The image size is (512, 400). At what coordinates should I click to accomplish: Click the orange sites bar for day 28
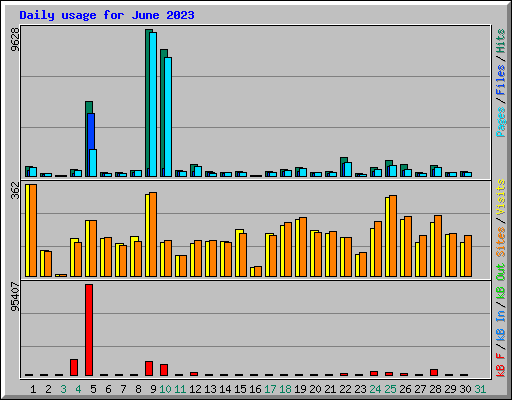tap(438, 246)
